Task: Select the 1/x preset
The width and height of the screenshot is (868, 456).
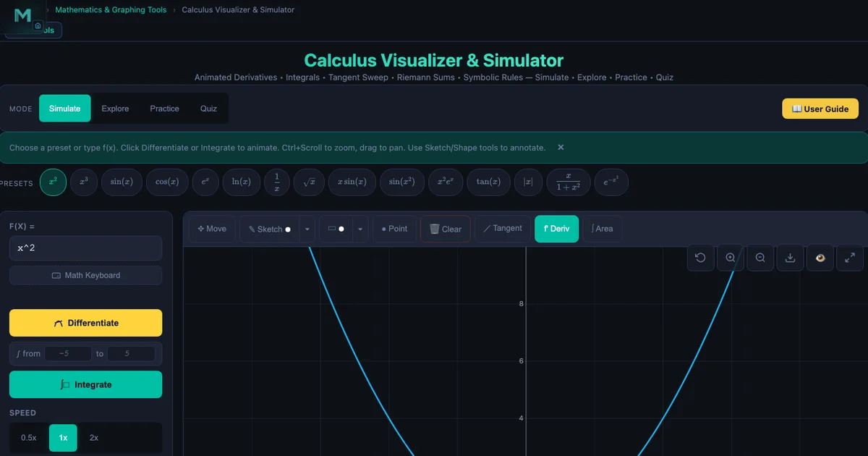Action: pos(277,182)
